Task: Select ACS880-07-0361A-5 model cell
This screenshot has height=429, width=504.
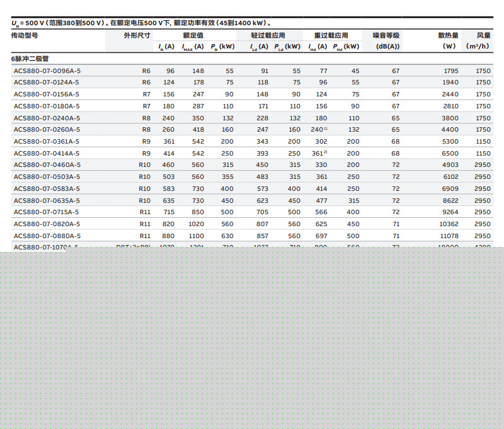Action: tap(46, 141)
